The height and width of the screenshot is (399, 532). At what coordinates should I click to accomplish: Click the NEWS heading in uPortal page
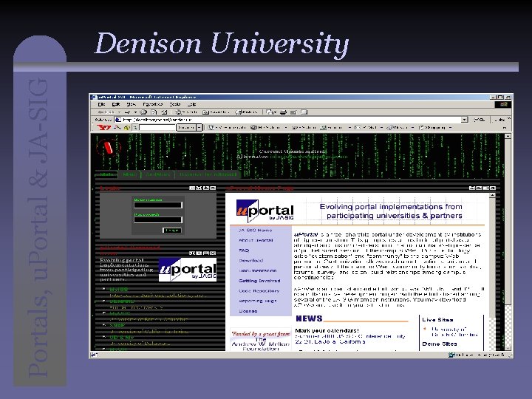tap(309, 318)
